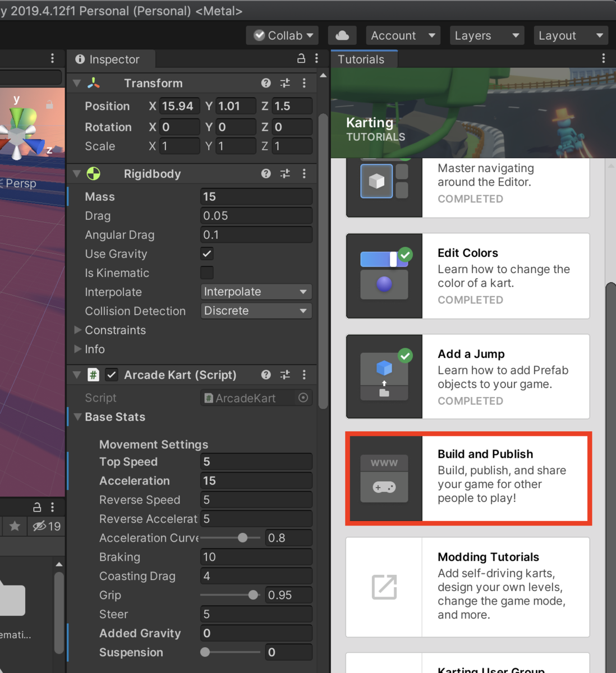This screenshot has height=673, width=616.
Task: Open the Inspector panel options menu
Action: click(x=316, y=58)
